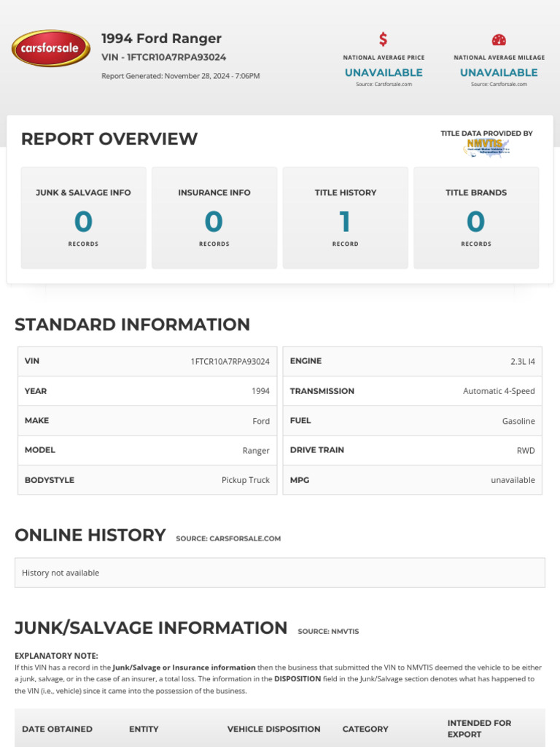Click the VEHICLE DISPOSITION column header
560x747 pixels.
tap(274, 729)
